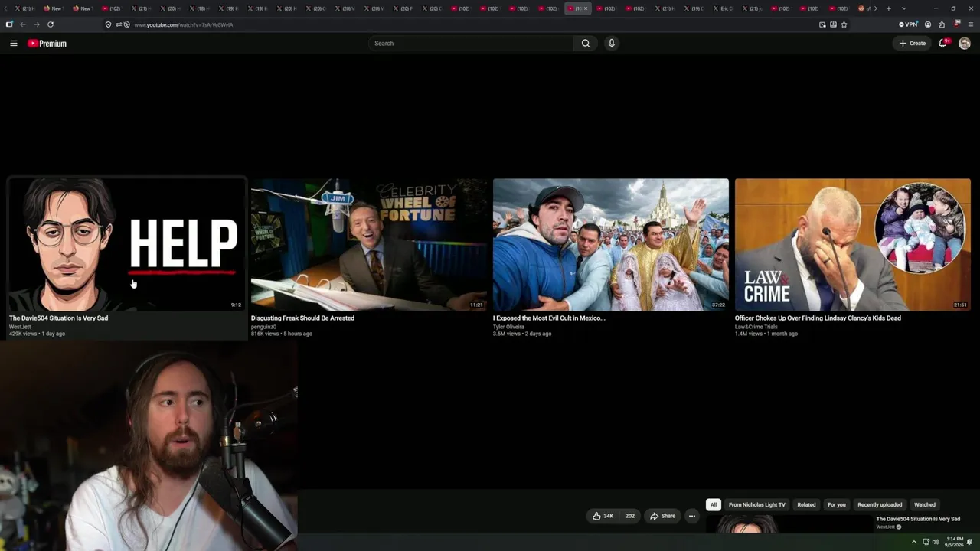Expand the Create button menu

913,44
